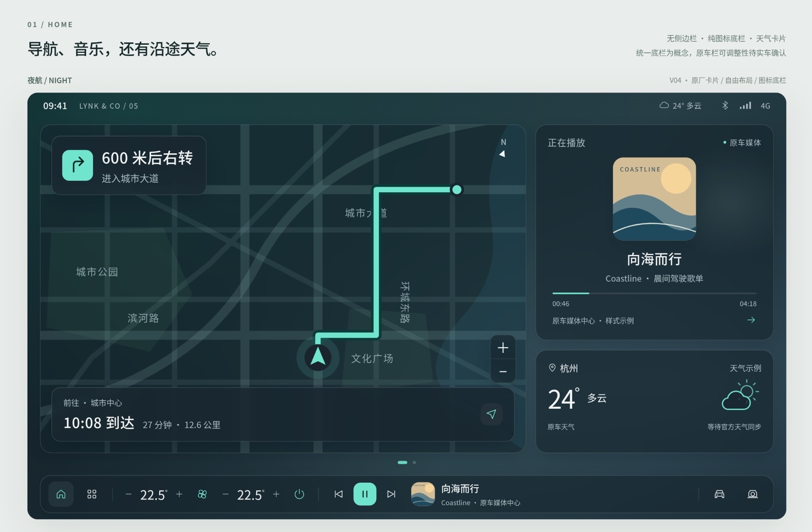Image resolution: width=812 pixels, height=532 pixels.
Task: Skip to the previous track
Action: click(338, 494)
